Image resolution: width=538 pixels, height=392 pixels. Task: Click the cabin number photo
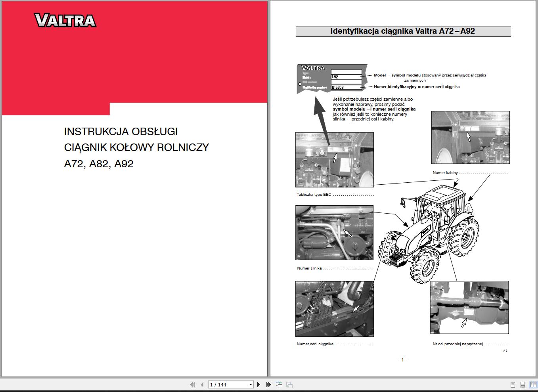(471, 138)
